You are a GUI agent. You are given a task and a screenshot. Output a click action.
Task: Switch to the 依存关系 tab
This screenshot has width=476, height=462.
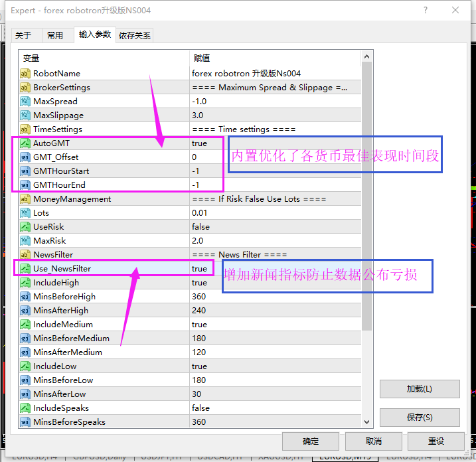tap(135, 36)
